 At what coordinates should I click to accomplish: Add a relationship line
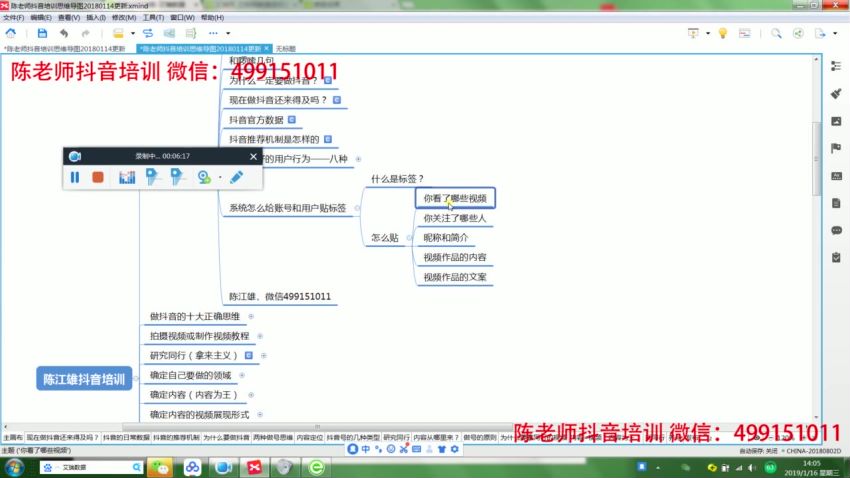(148, 33)
